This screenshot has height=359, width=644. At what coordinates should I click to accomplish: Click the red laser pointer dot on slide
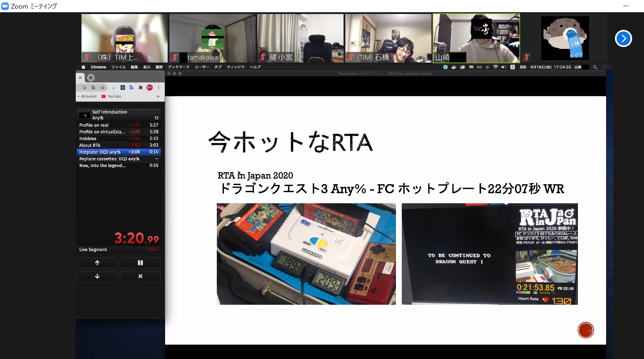[585, 330]
